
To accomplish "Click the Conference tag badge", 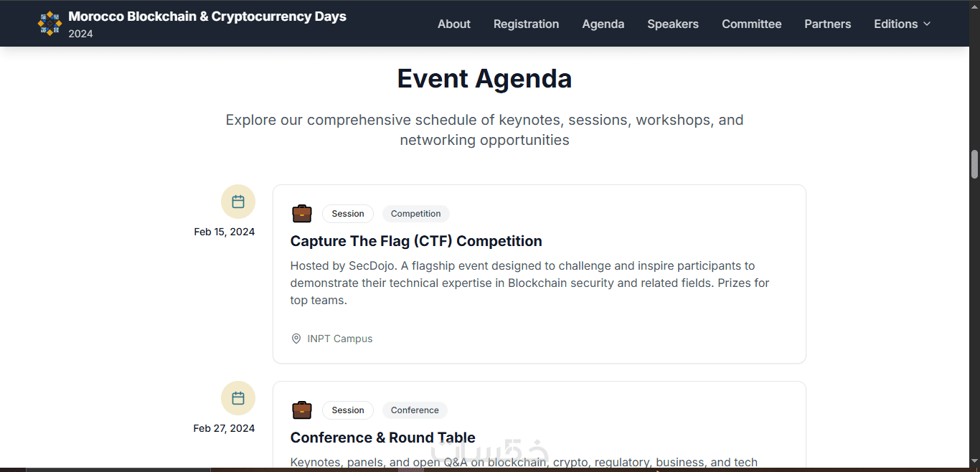I will point(415,410).
